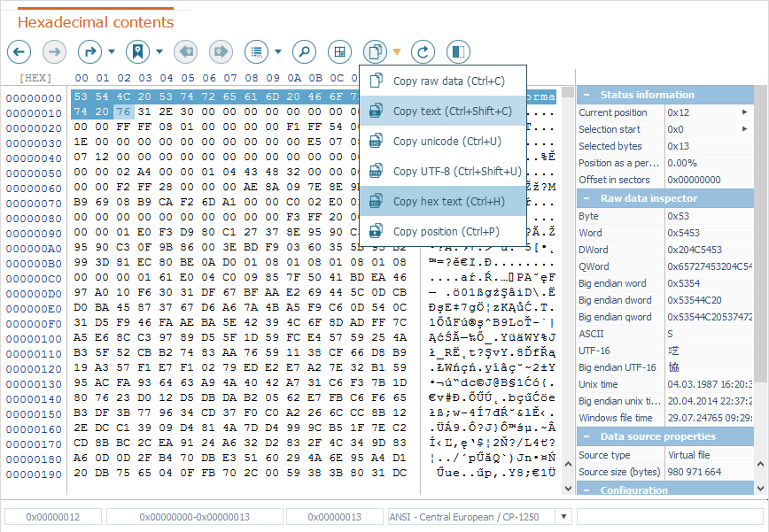Click the back navigation arrow icon
The height and width of the screenshot is (532, 769).
click(x=19, y=51)
